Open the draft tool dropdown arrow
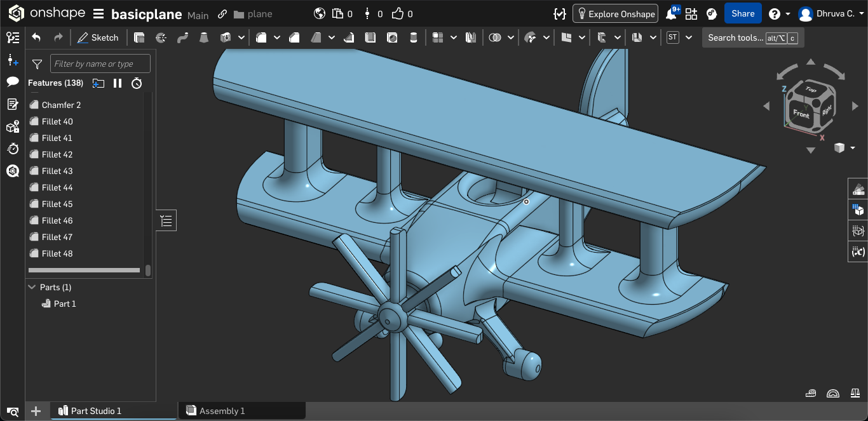This screenshot has width=868, height=421. (x=332, y=37)
